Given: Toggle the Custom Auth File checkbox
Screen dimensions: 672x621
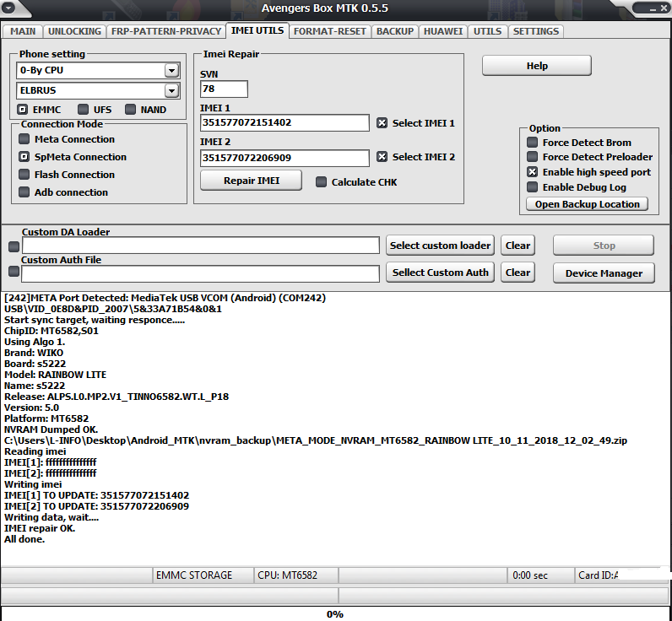Looking at the screenshot, I should (x=14, y=272).
